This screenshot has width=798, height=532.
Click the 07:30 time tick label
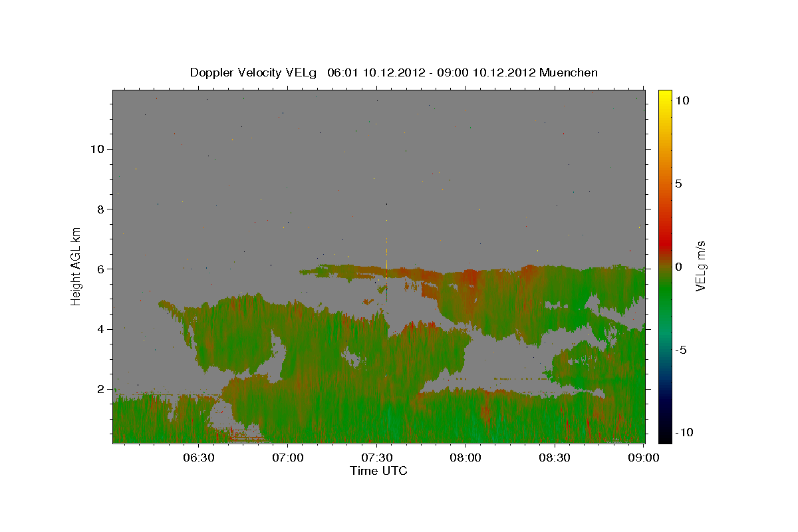point(377,458)
